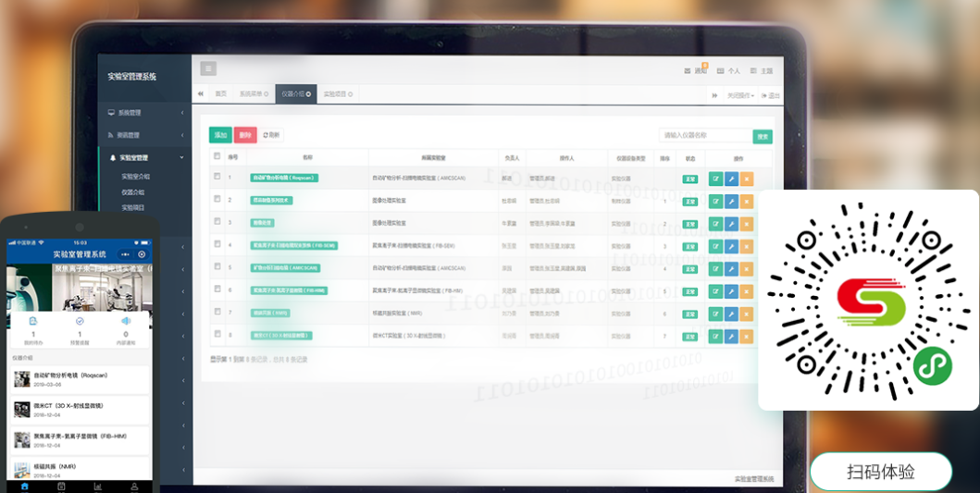Open wrench icon for row 4 FIB-SEM
Image resolution: width=980 pixels, height=493 pixels.
tap(731, 246)
